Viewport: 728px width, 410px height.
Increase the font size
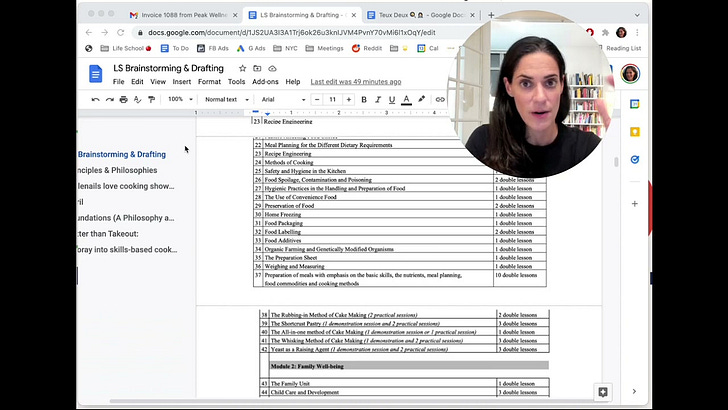tap(349, 99)
